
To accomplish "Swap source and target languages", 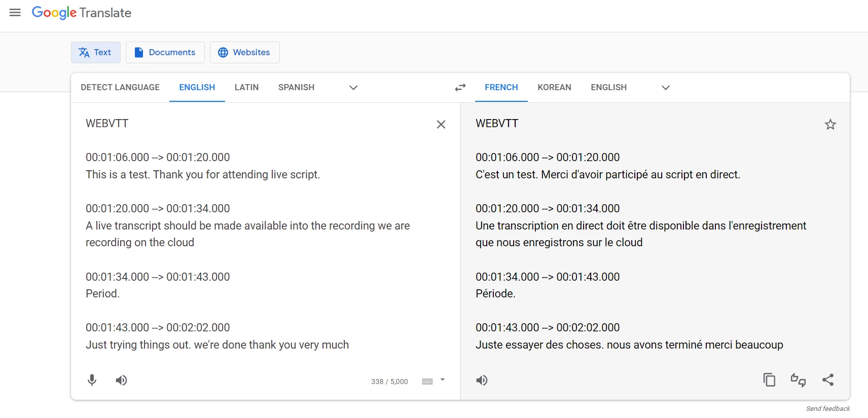I will point(460,88).
